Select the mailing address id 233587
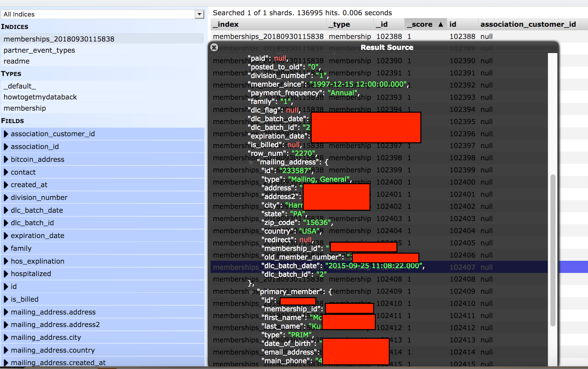Viewport: 588px width, 369px height. click(295, 171)
